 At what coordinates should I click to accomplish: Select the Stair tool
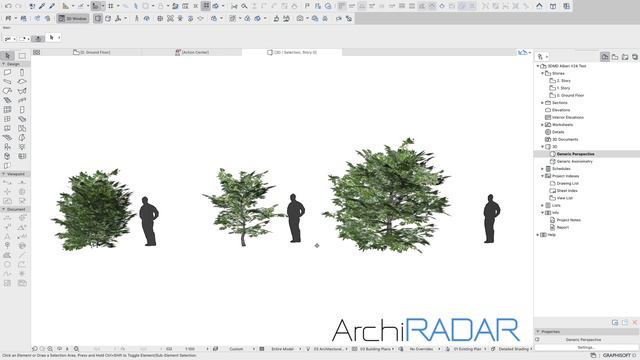[x=7, y=100]
